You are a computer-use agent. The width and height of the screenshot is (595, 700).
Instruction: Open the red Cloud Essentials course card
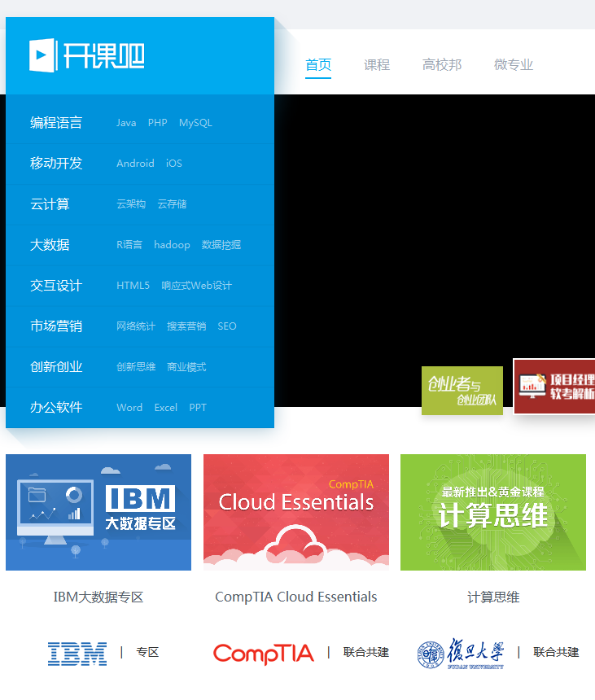296,512
